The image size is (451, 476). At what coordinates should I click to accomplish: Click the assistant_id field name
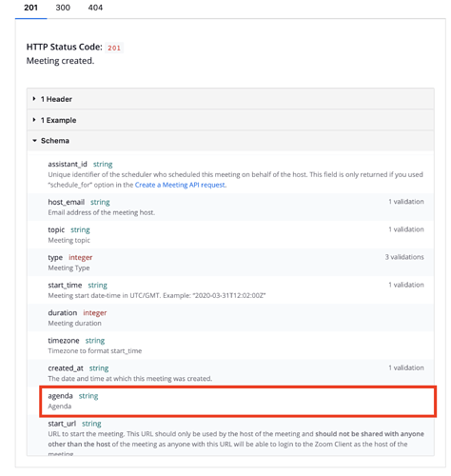(x=68, y=164)
